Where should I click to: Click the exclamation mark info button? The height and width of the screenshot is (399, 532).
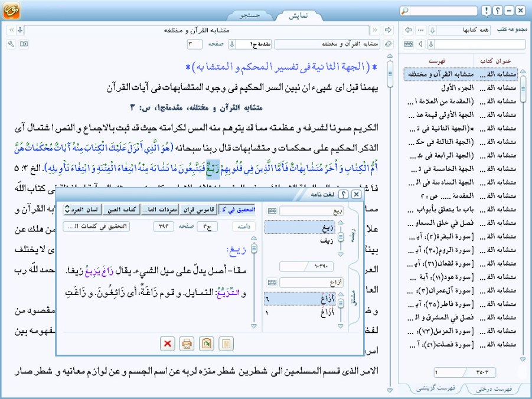pyautogui.click(x=486, y=11)
